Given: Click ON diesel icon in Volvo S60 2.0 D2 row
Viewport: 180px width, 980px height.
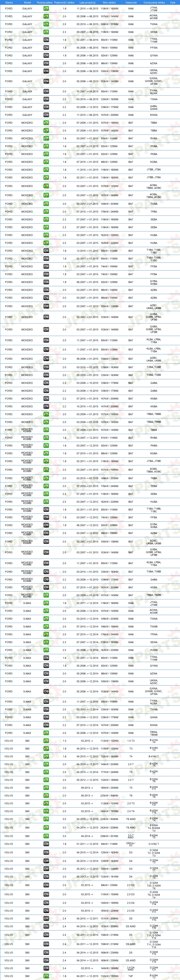Looking at the screenshot, I should tap(46, 885).
